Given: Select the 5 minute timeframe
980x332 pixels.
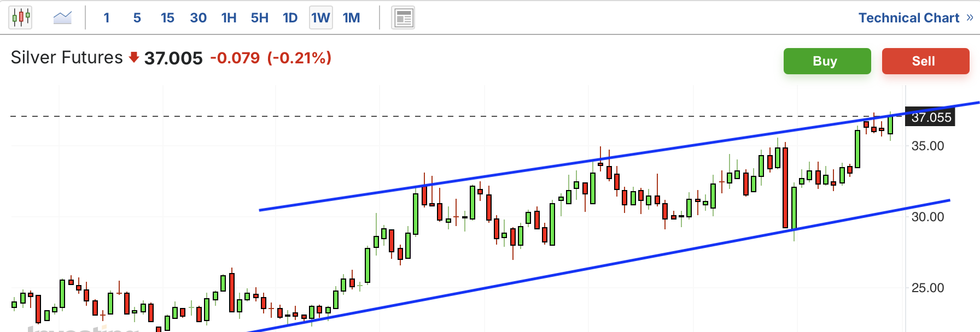Looking at the screenshot, I should tap(137, 18).
